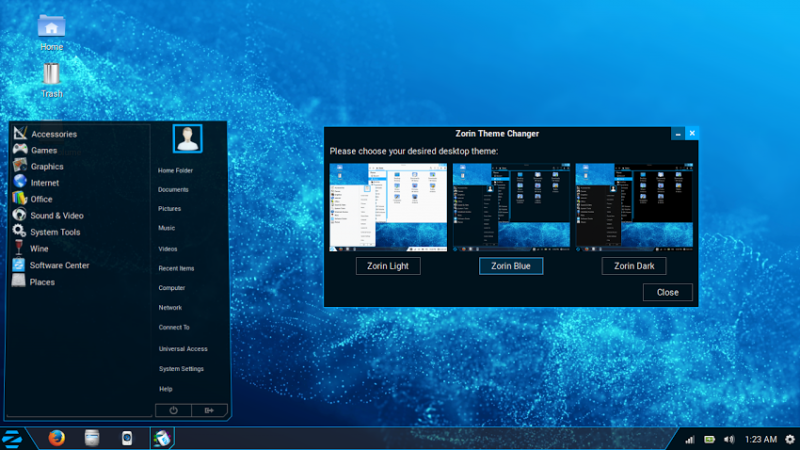The height and width of the screenshot is (450, 800).
Task: Open Videos from start menu
Action: 168,249
